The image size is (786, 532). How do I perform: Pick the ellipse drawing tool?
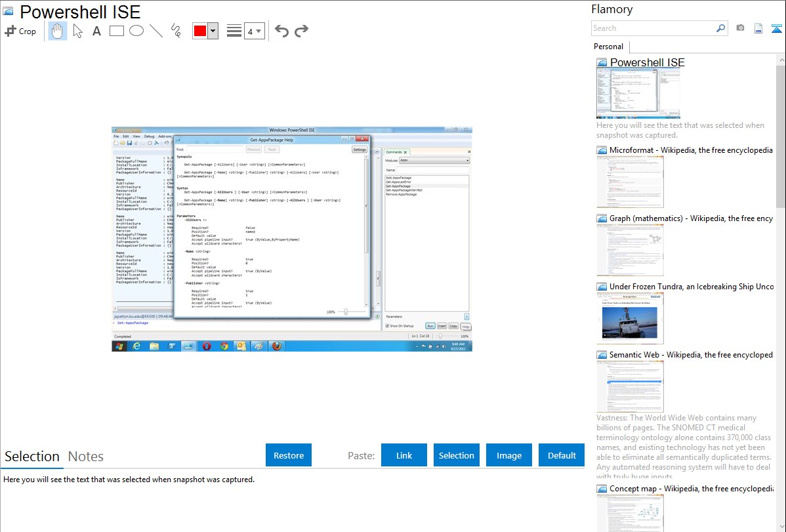pos(136,31)
